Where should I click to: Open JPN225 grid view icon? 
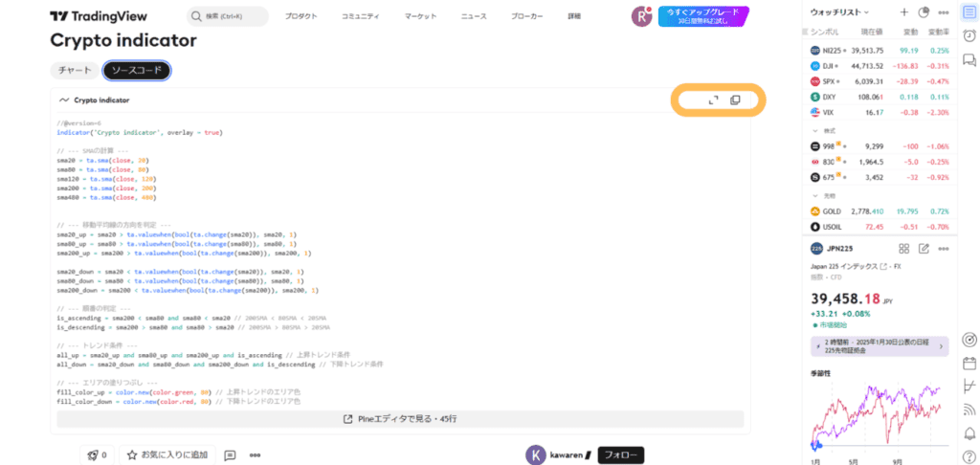(903, 249)
